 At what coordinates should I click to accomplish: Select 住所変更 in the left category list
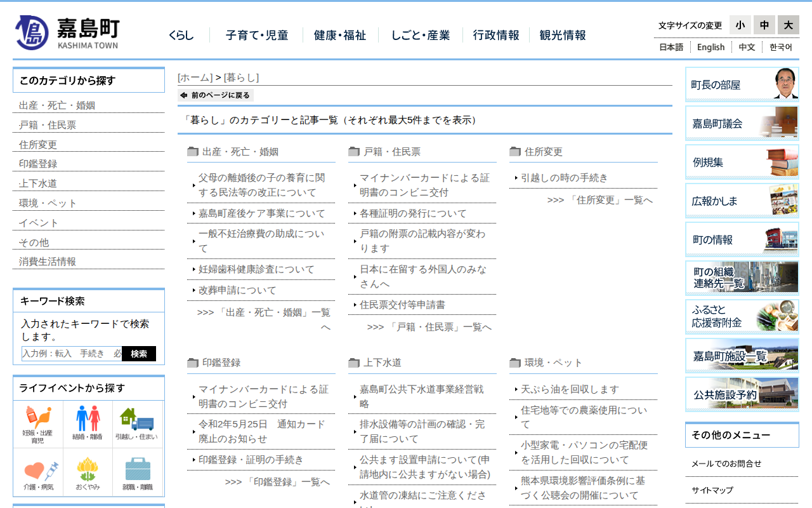38,145
